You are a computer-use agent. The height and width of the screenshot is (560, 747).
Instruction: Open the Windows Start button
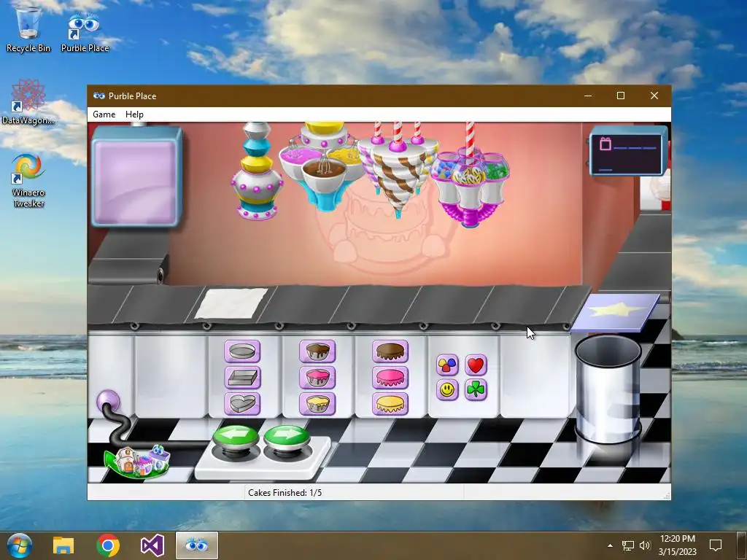click(19, 545)
